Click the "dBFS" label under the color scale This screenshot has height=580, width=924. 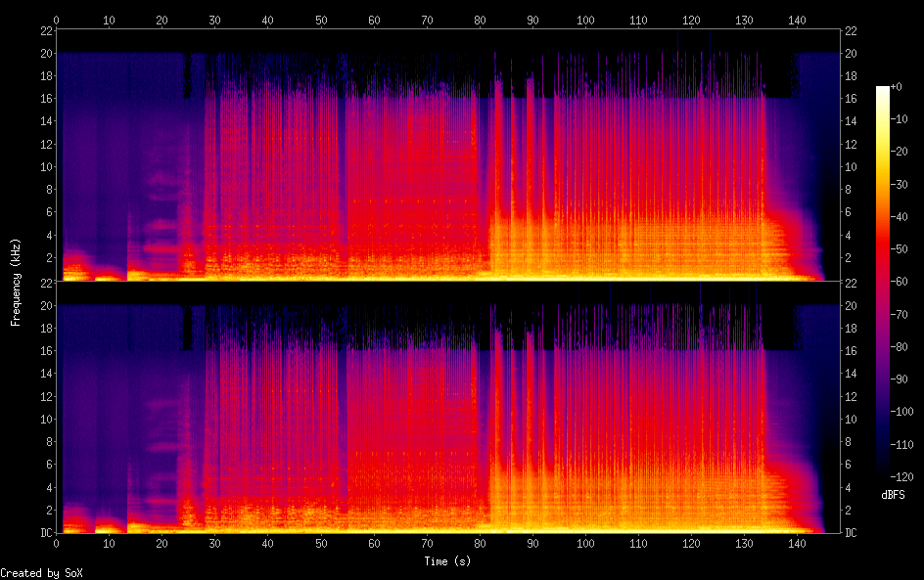click(893, 496)
